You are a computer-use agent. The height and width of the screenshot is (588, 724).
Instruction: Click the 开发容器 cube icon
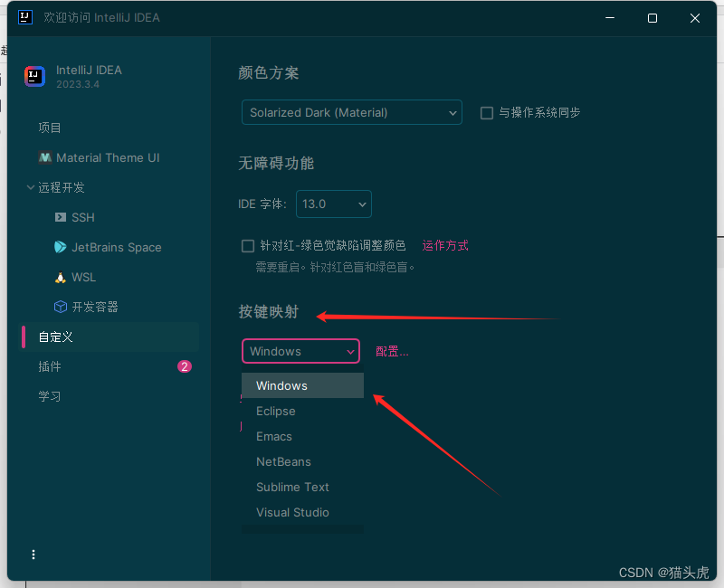click(61, 307)
